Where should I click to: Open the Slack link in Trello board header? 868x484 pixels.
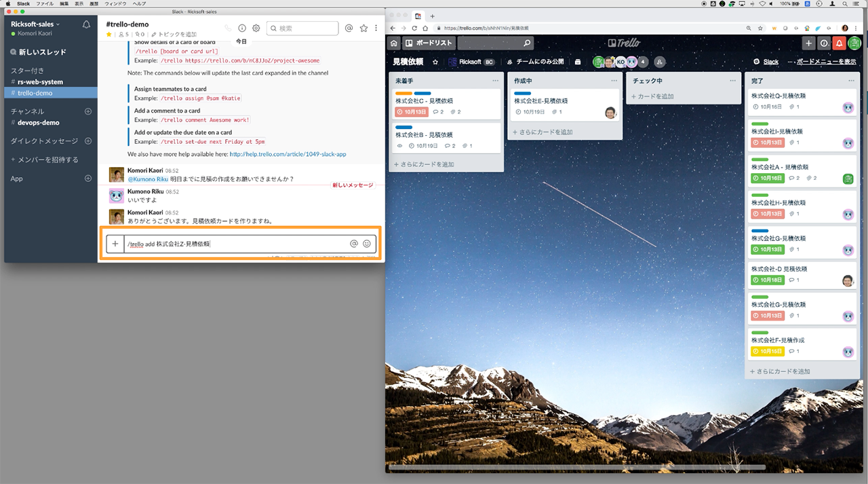tap(766, 62)
